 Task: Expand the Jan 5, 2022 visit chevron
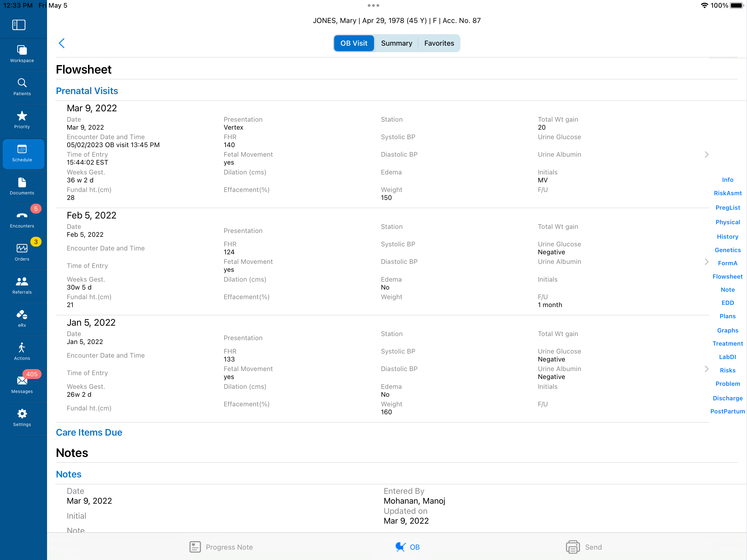[707, 369]
